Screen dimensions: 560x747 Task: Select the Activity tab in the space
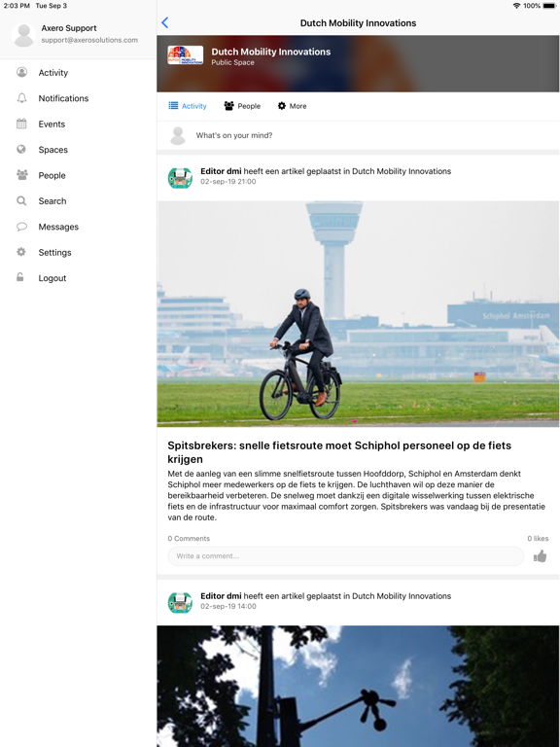coord(188,106)
